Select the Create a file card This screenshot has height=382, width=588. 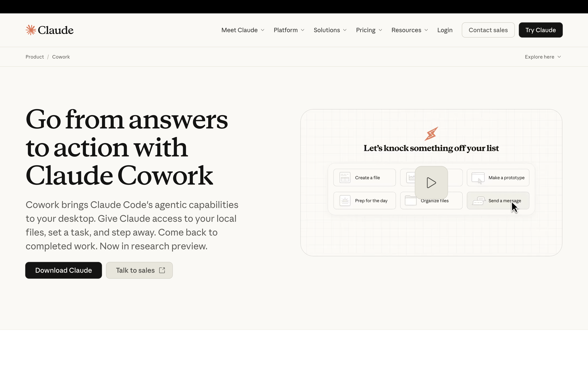[x=364, y=177]
